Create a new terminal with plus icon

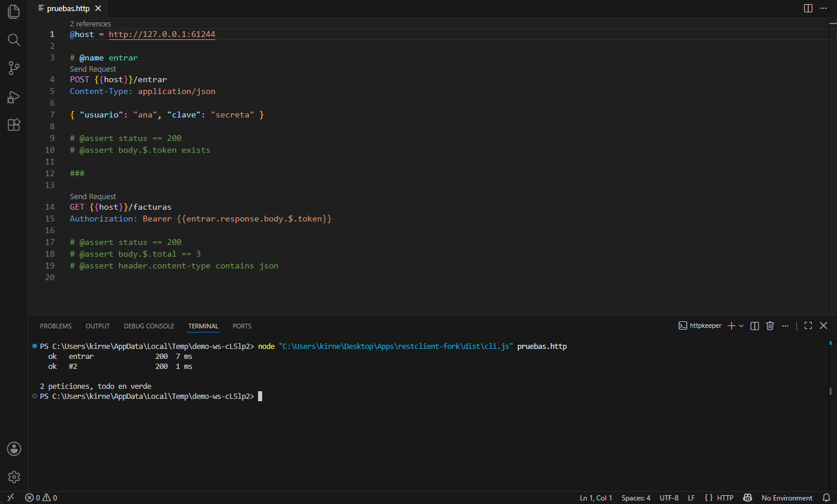coord(731,325)
